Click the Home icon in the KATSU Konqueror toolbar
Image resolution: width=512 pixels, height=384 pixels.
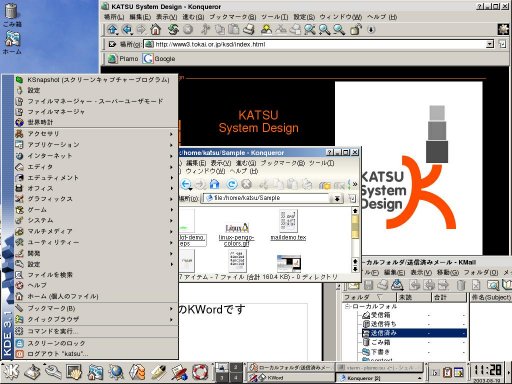click(x=155, y=30)
